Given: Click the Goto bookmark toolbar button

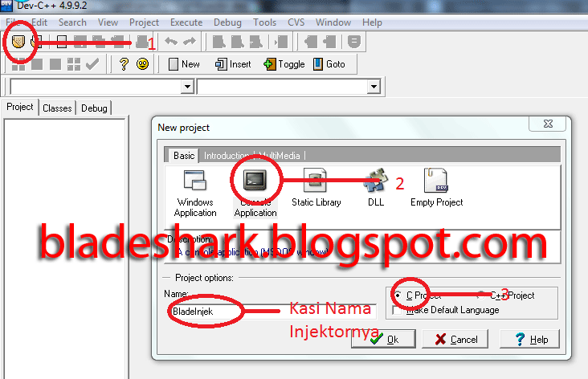Looking at the screenshot, I should (329, 64).
